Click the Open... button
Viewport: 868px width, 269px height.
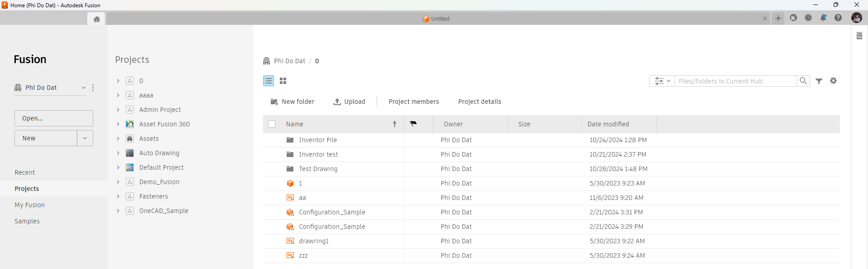tap(54, 118)
